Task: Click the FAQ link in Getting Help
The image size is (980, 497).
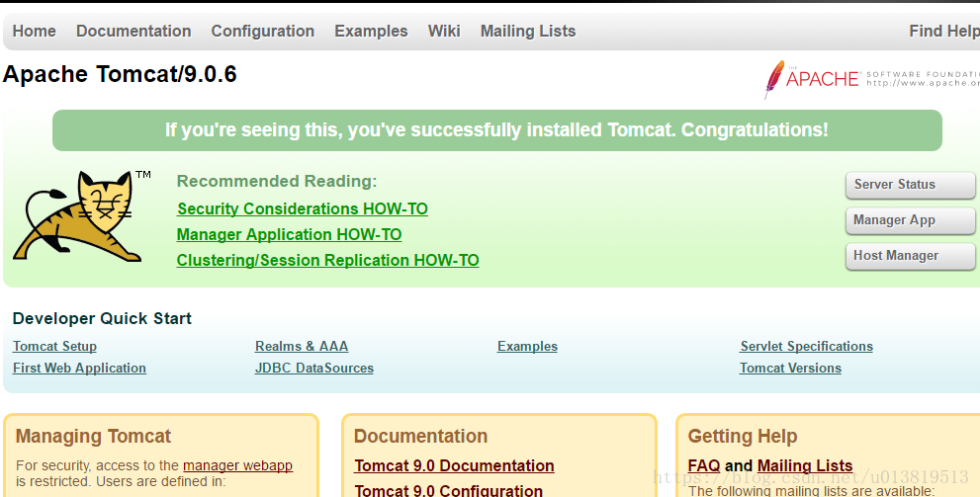Action: [704, 465]
